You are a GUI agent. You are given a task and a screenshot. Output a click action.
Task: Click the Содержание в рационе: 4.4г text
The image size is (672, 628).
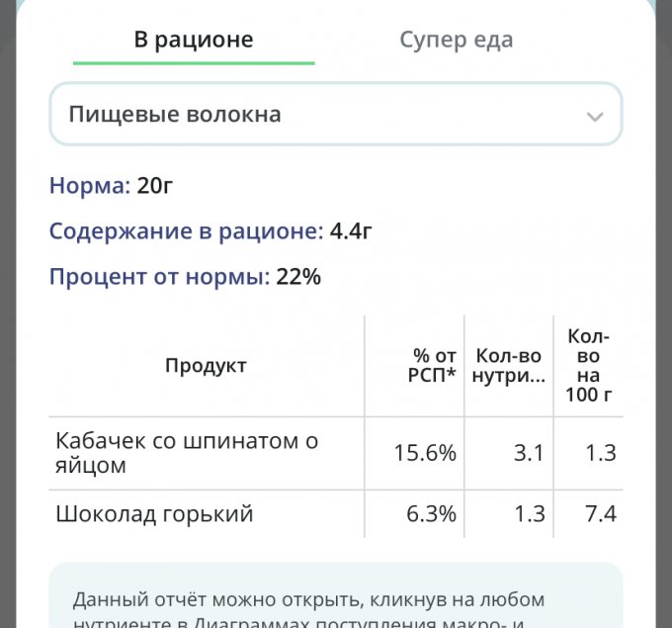point(210,231)
